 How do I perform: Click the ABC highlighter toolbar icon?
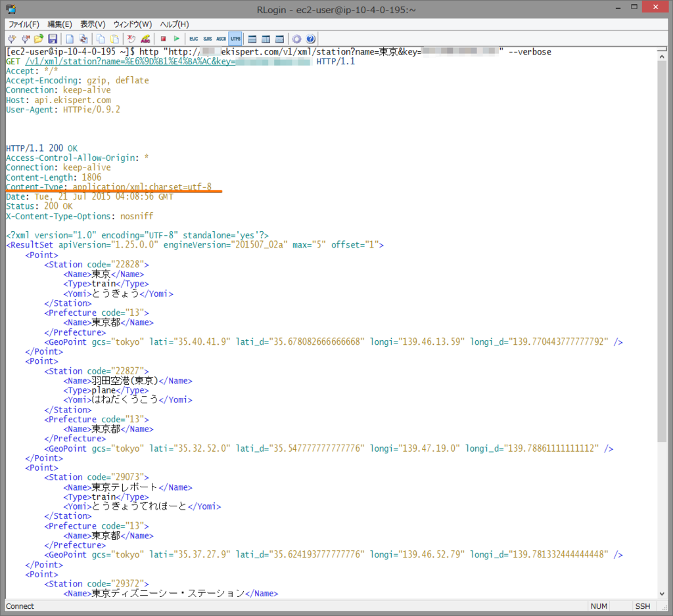[x=145, y=39]
